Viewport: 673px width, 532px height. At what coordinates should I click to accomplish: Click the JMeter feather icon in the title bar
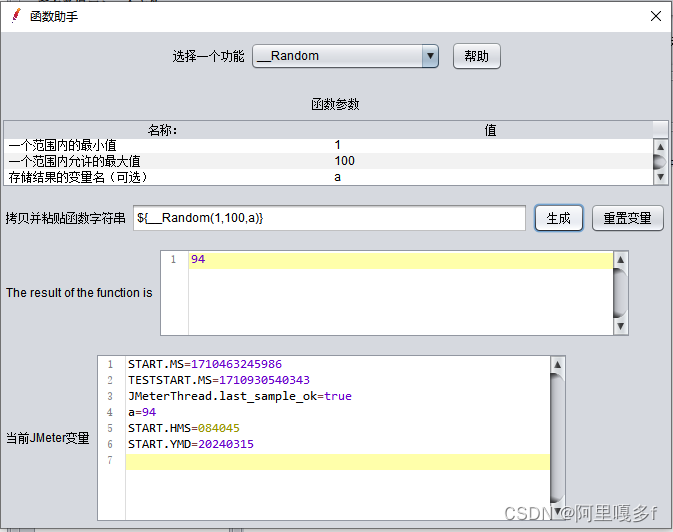pos(16,16)
